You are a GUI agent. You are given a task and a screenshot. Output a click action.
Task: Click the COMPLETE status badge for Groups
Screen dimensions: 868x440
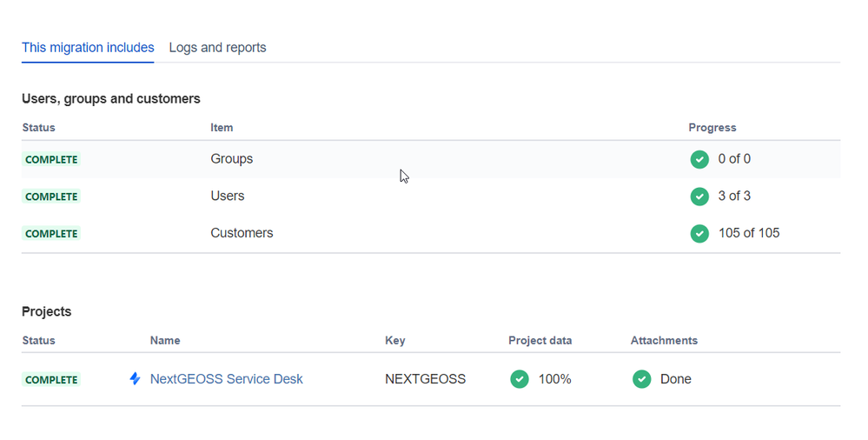point(51,160)
